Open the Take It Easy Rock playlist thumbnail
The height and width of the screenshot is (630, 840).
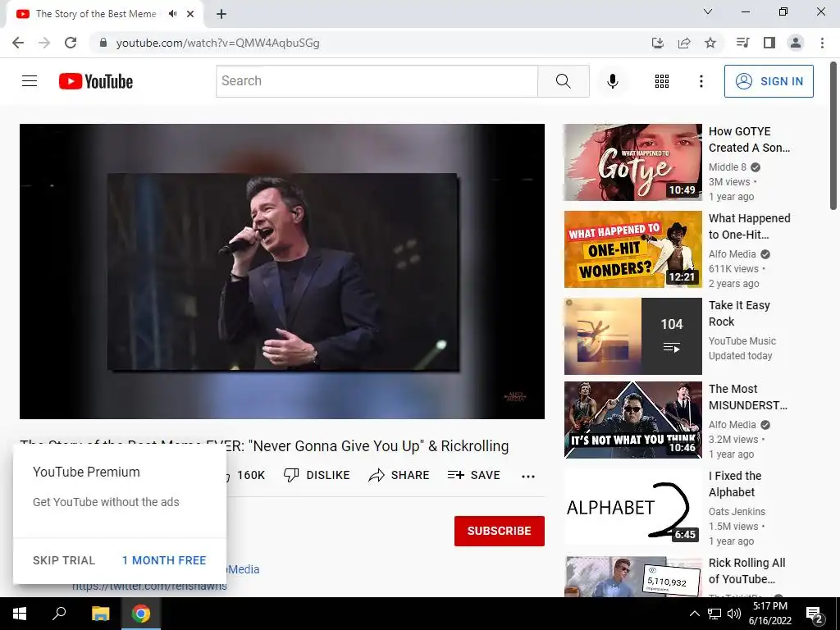coord(632,336)
